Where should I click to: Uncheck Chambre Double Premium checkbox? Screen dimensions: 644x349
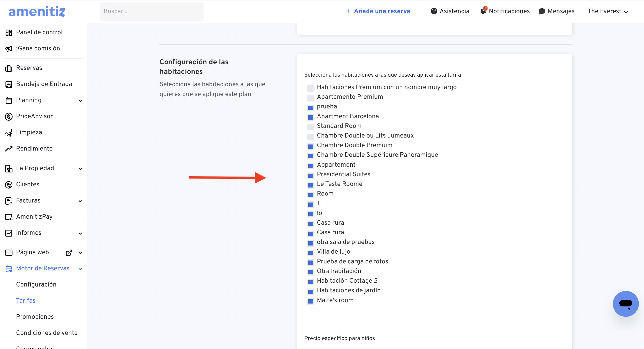310,146
